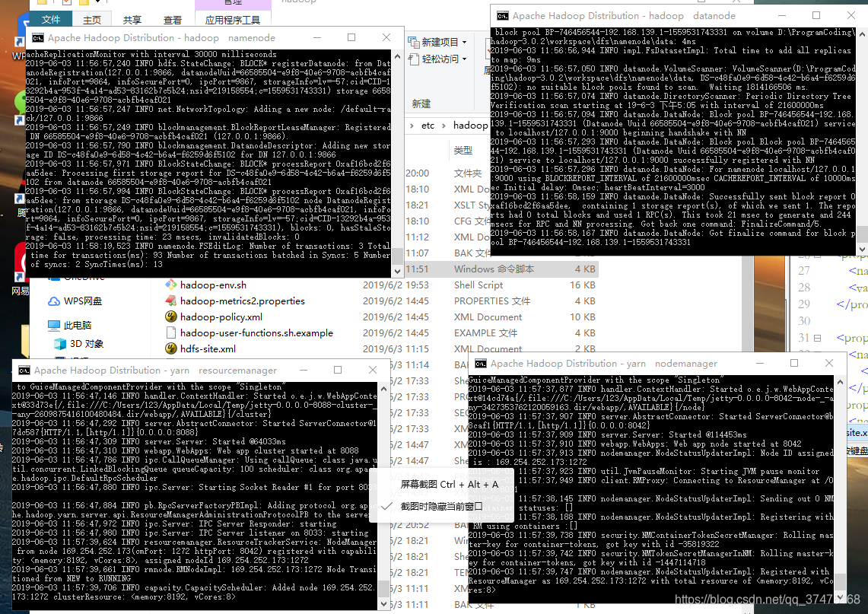Click scroll-up arrow in namenode console
The height and width of the screenshot is (614, 868).
397,56
